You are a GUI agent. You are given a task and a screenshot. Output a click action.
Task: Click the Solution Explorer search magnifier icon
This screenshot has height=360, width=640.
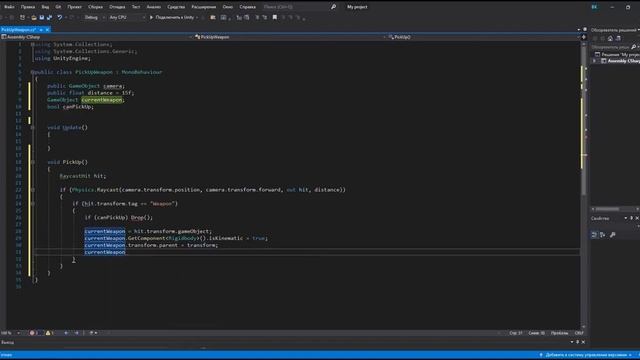click(x=633, y=47)
